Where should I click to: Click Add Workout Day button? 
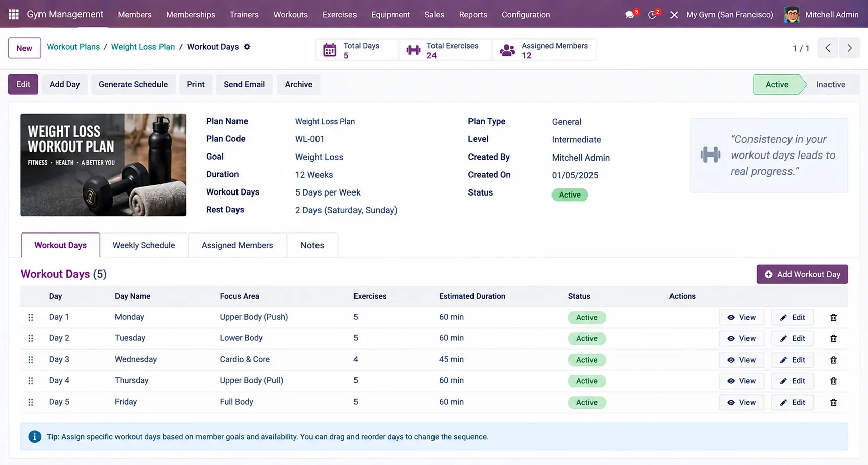802,274
